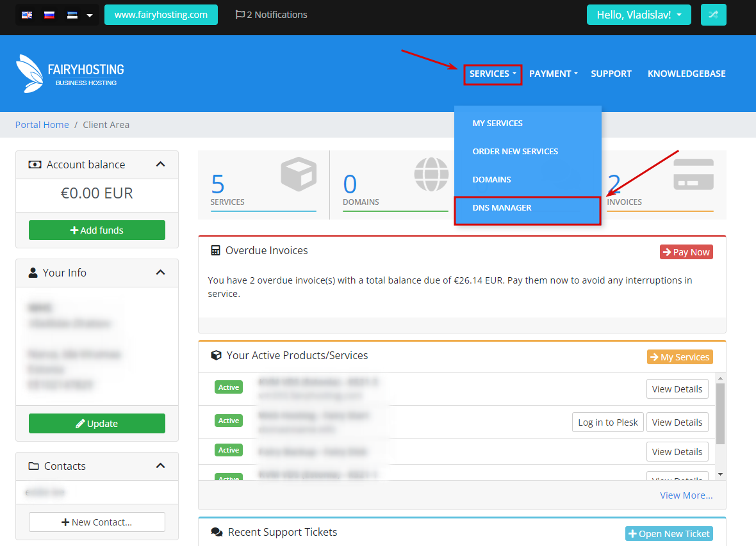
Task: Collapse the Account balance panel
Action: 160,165
